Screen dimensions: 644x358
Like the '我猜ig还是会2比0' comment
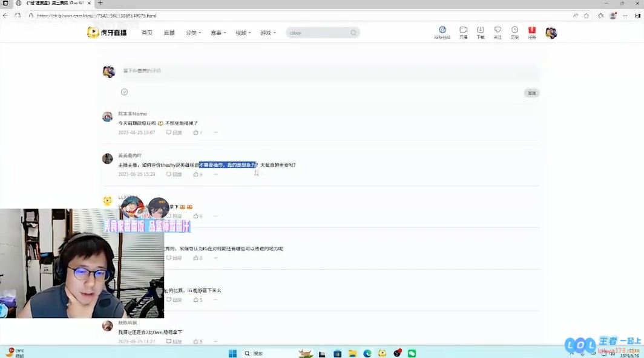click(x=197, y=342)
